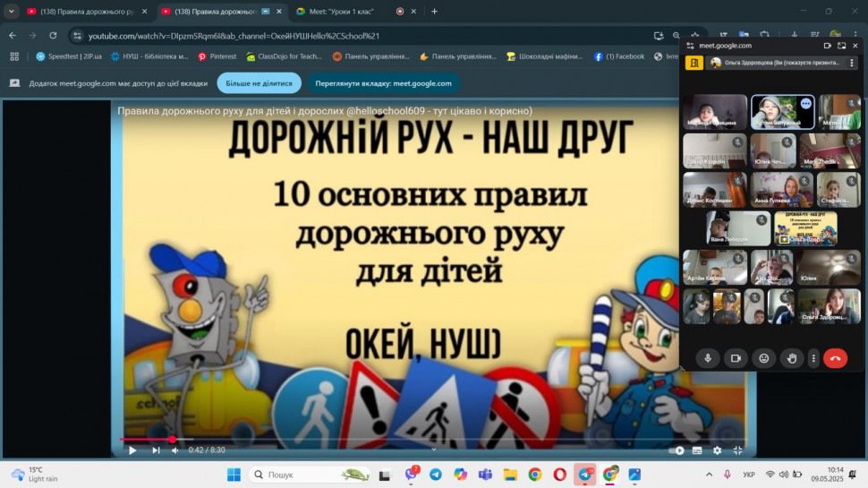The height and width of the screenshot is (488, 868).
Task: Click the zoom magnifier in address bar
Action: (676, 36)
